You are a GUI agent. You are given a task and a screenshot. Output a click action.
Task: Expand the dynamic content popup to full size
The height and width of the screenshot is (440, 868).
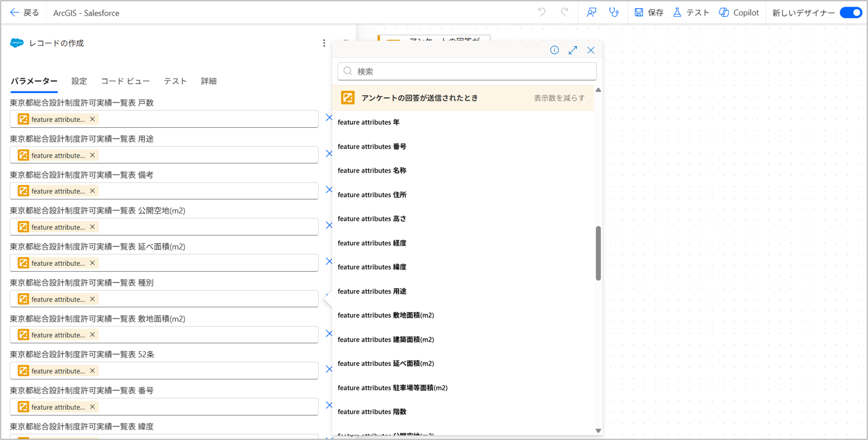coord(573,50)
